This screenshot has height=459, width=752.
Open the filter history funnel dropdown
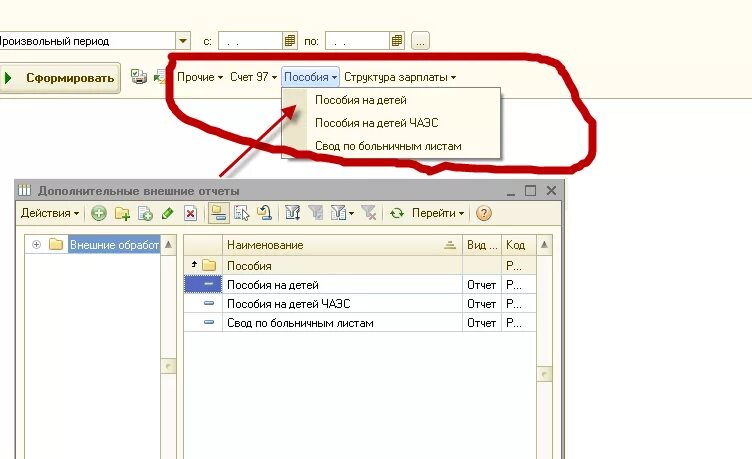click(342, 213)
